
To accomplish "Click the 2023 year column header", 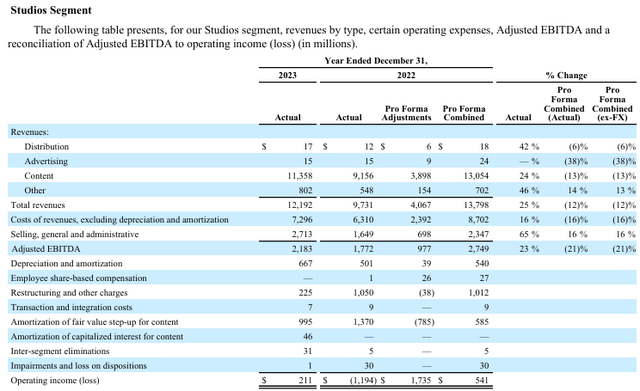I will coord(287,75).
